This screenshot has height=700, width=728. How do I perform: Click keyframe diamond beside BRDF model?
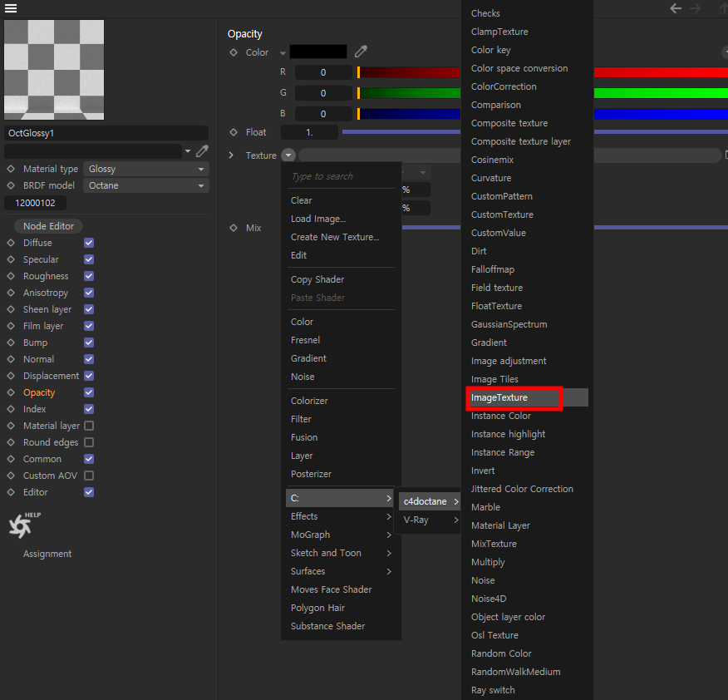coord(11,185)
